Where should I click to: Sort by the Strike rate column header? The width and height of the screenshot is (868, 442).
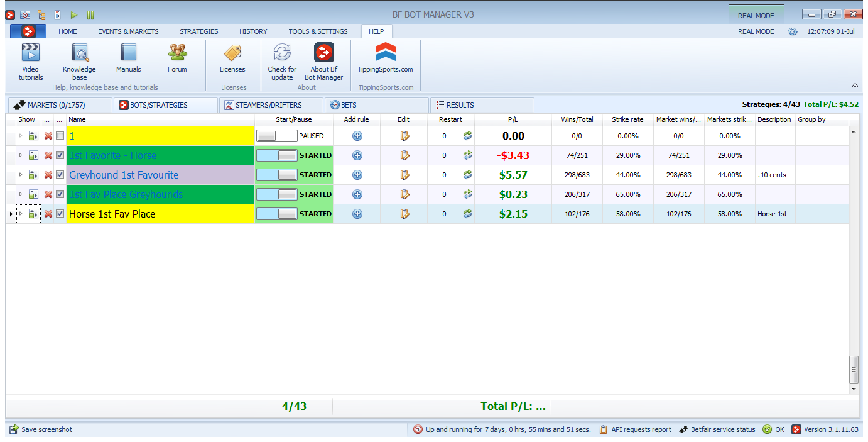[627, 119]
